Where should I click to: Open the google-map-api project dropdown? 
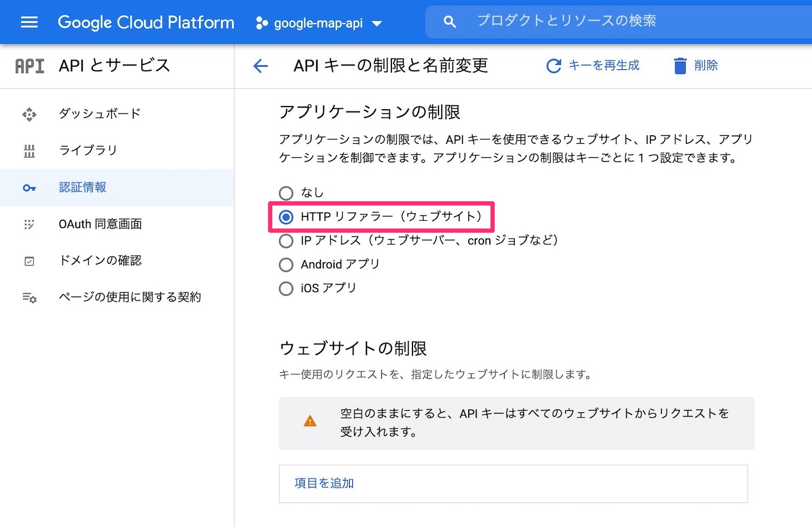[x=318, y=23]
